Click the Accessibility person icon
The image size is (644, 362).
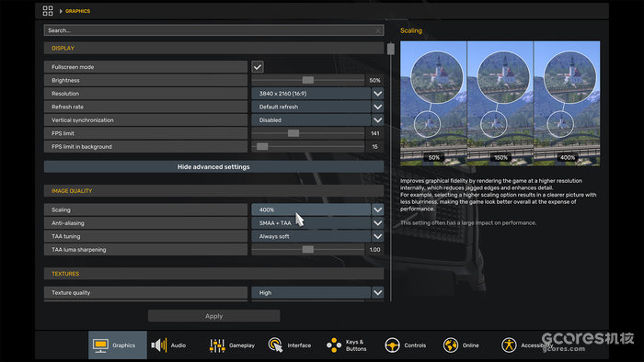509,345
